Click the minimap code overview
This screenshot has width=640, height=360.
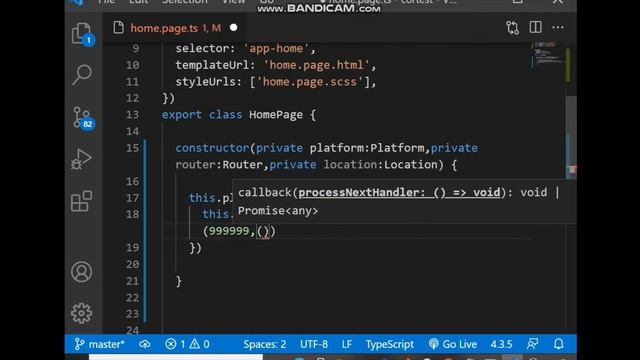547,55
